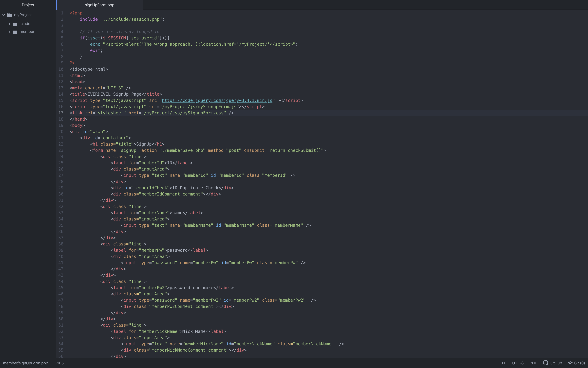This screenshot has width=588, height=368.
Task: Click the EVERDEVEL SignUp Page title text
Action: pos(114,94)
